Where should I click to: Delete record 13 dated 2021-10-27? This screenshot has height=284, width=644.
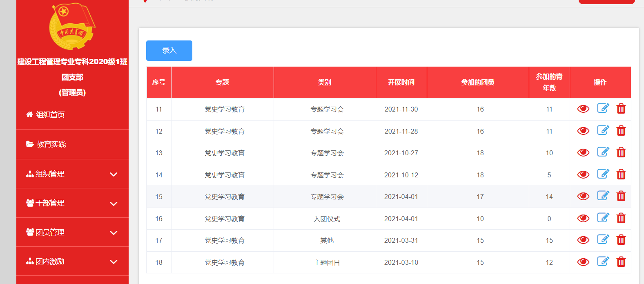coord(621,152)
